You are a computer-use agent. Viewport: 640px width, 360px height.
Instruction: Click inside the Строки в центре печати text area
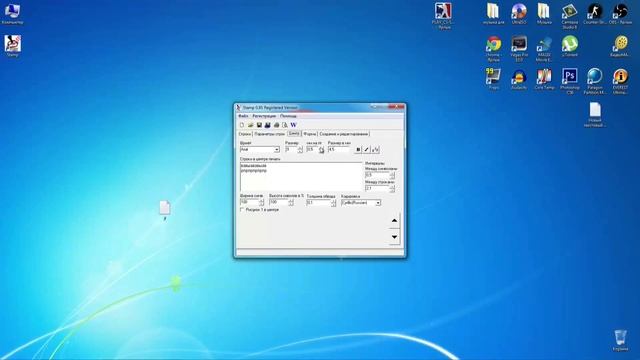[x=301, y=177]
